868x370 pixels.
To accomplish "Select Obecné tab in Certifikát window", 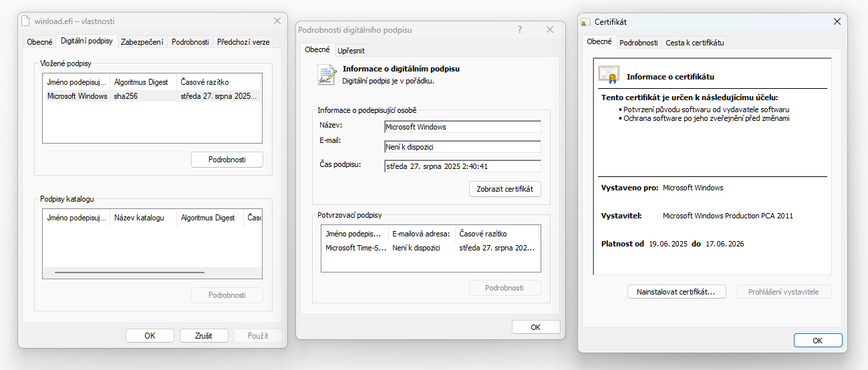I will (x=599, y=41).
